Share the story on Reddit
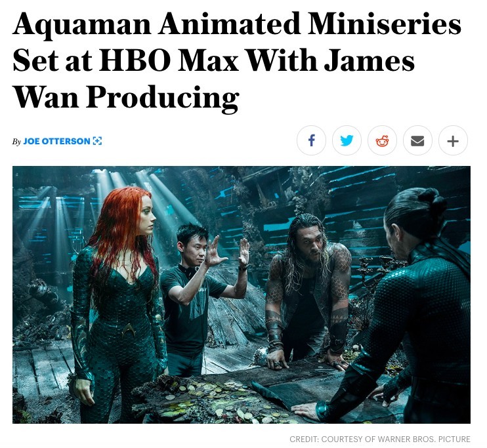 [x=382, y=140]
